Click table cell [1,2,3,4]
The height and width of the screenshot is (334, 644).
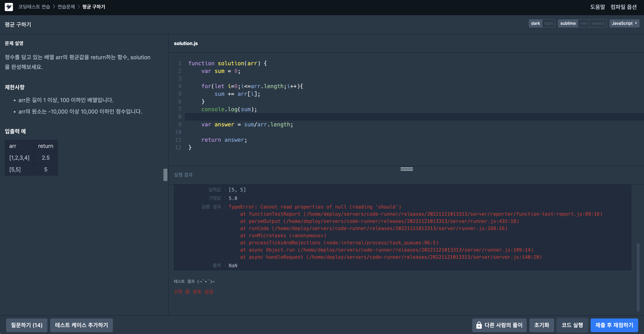(19, 158)
